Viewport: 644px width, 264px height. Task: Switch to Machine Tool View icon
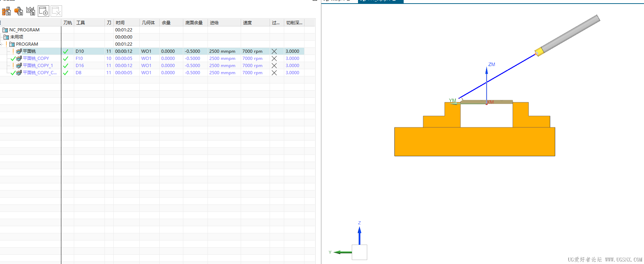coord(6,11)
